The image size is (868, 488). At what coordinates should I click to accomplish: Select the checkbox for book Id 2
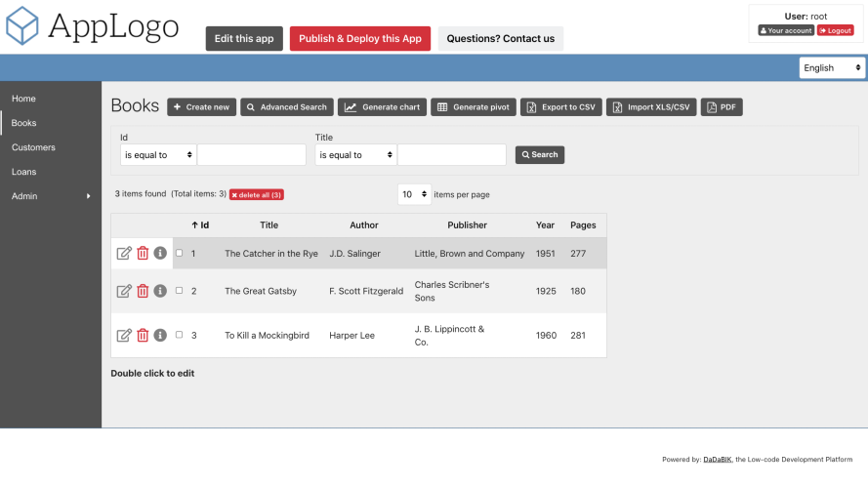pyautogui.click(x=179, y=291)
